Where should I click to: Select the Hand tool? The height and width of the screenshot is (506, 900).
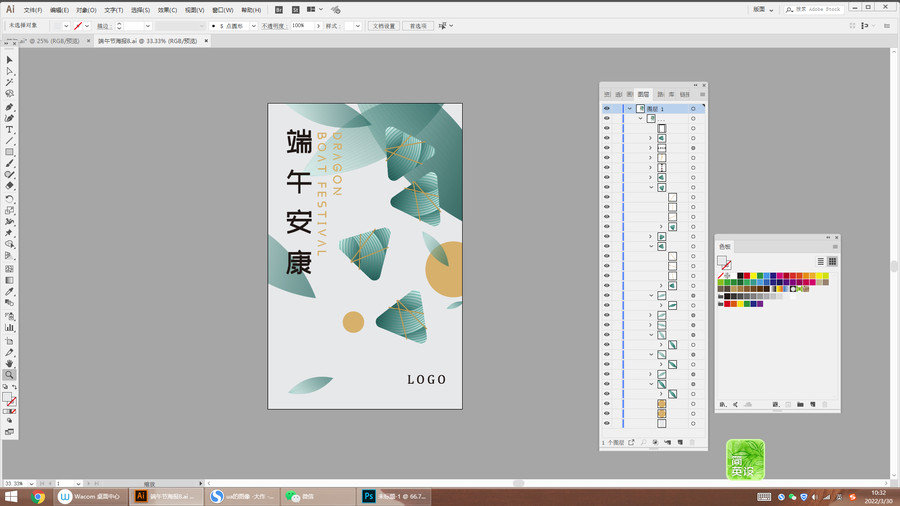pyautogui.click(x=9, y=364)
